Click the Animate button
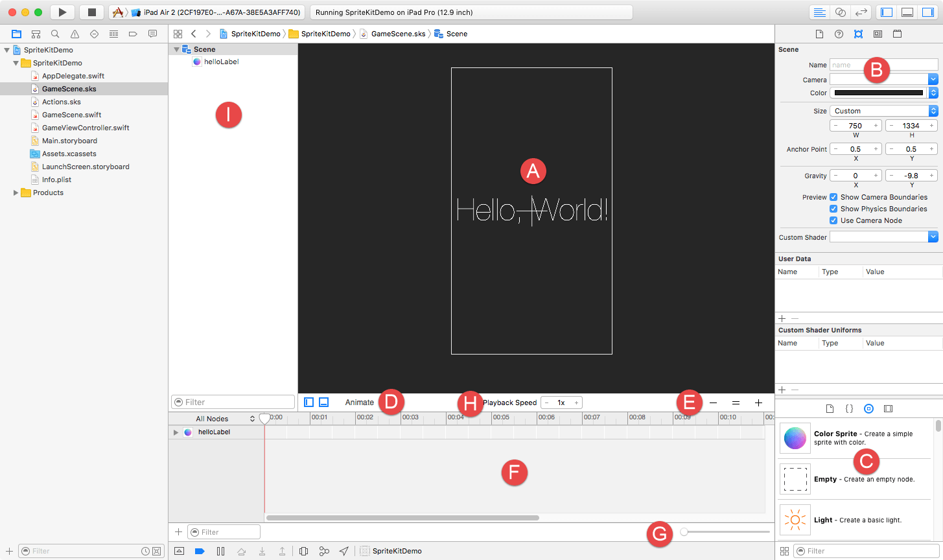943x560 pixels. [359, 402]
